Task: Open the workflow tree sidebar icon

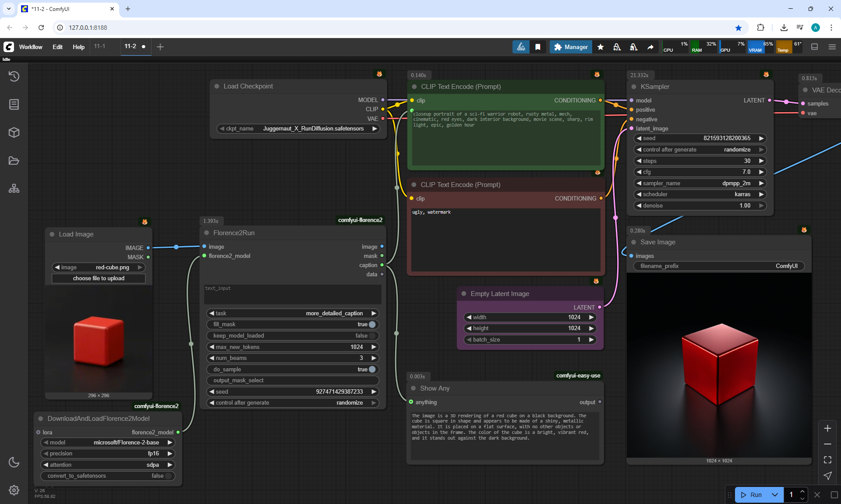Action: [14, 189]
